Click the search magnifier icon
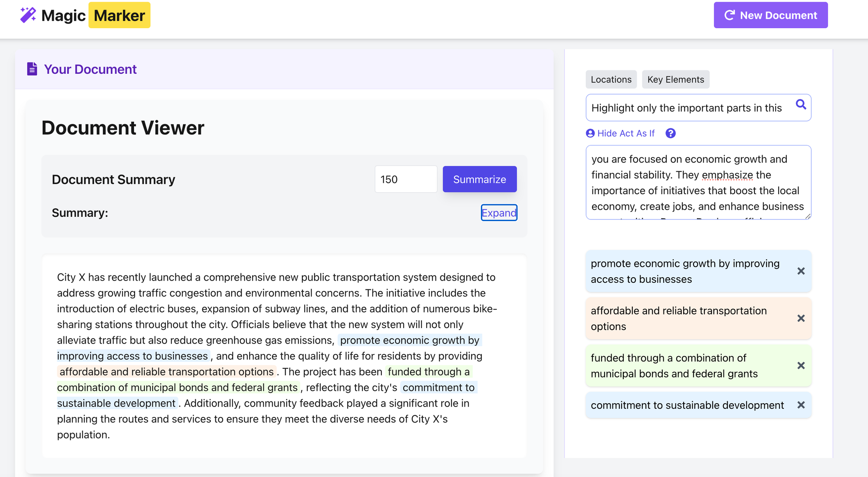This screenshot has width=868, height=477. [801, 104]
